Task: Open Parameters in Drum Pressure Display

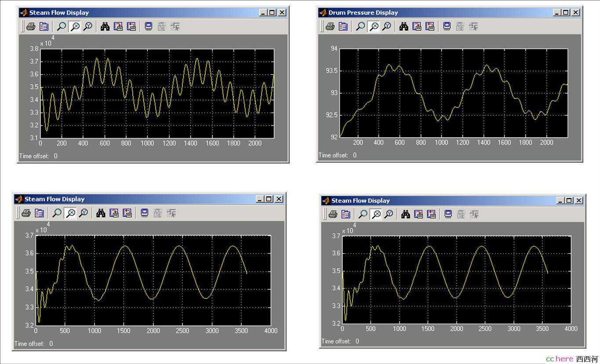Action: pyautogui.click(x=343, y=26)
